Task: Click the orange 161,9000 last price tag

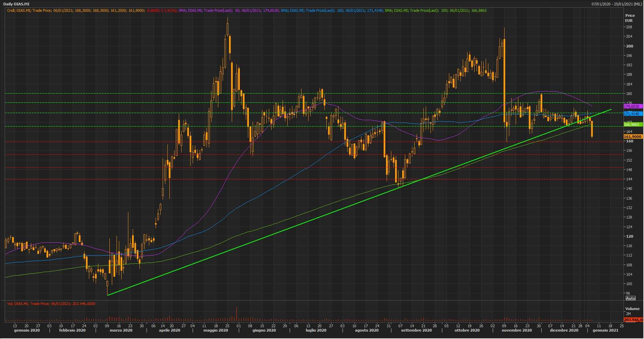Action: (633, 137)
